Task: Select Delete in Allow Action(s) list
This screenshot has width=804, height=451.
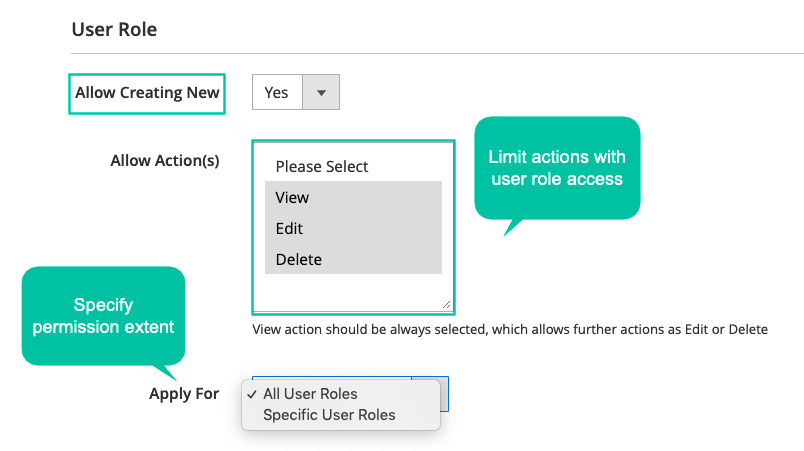Action: (353, 259)
